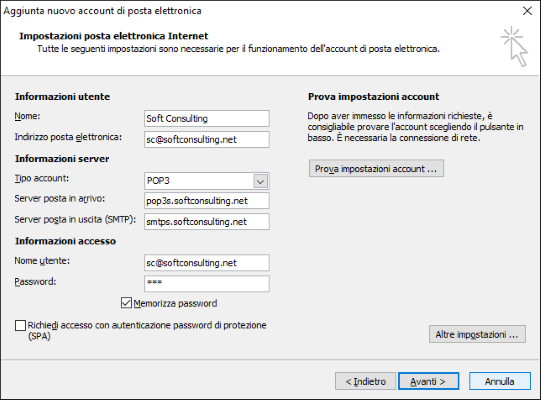This screenshot has height=400, width=541.
Task: Close the account setup dialog
Action: pyautogui.click(x=527, y=11)
